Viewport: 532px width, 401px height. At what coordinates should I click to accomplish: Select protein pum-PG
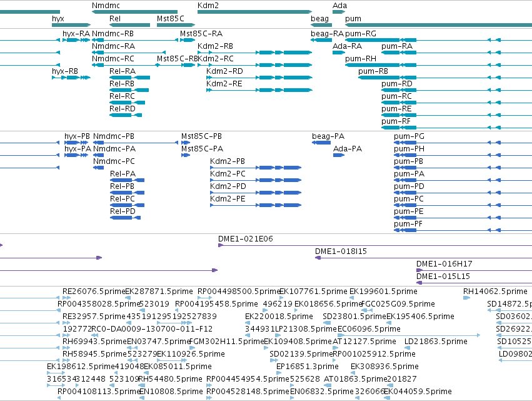point(409,136)
